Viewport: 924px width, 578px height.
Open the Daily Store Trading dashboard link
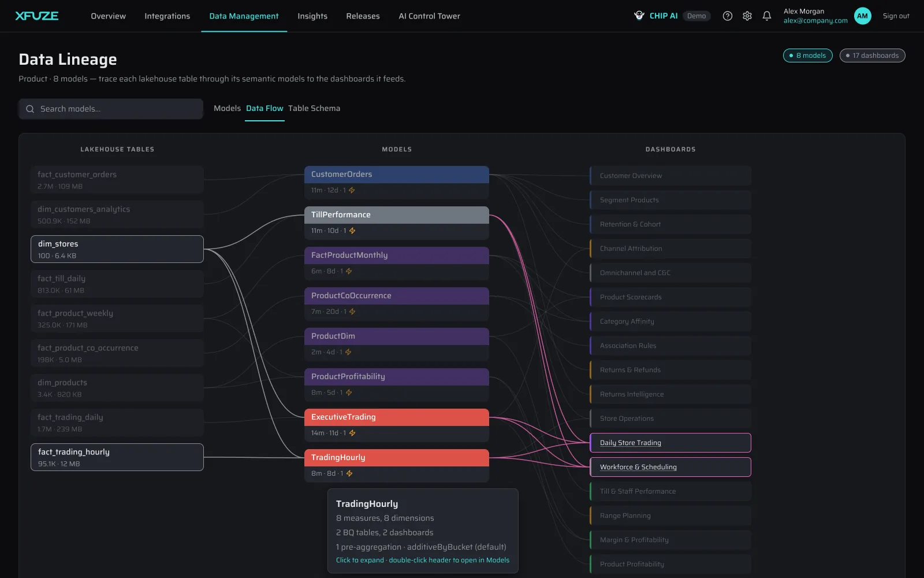(x=631, y=443)
